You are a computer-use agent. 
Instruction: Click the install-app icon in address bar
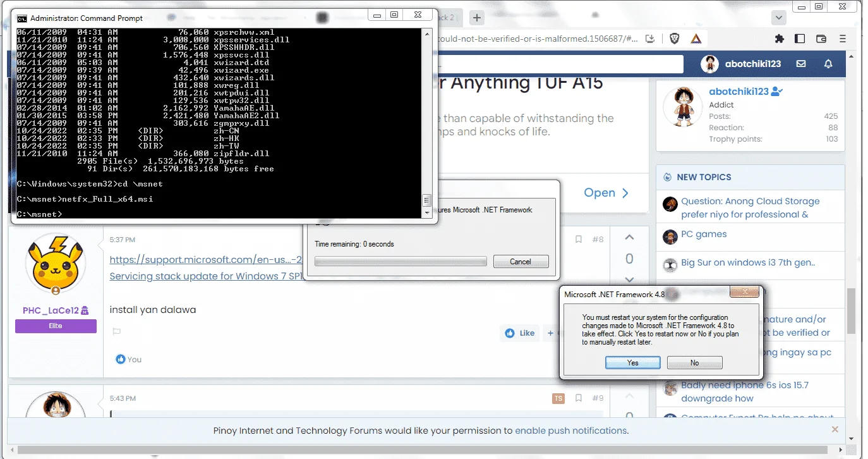651,39
